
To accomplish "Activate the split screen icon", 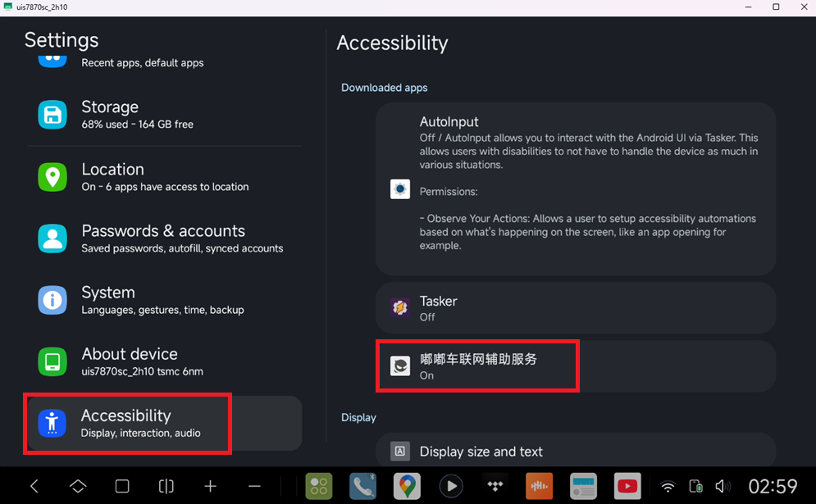I will [166, 486].
